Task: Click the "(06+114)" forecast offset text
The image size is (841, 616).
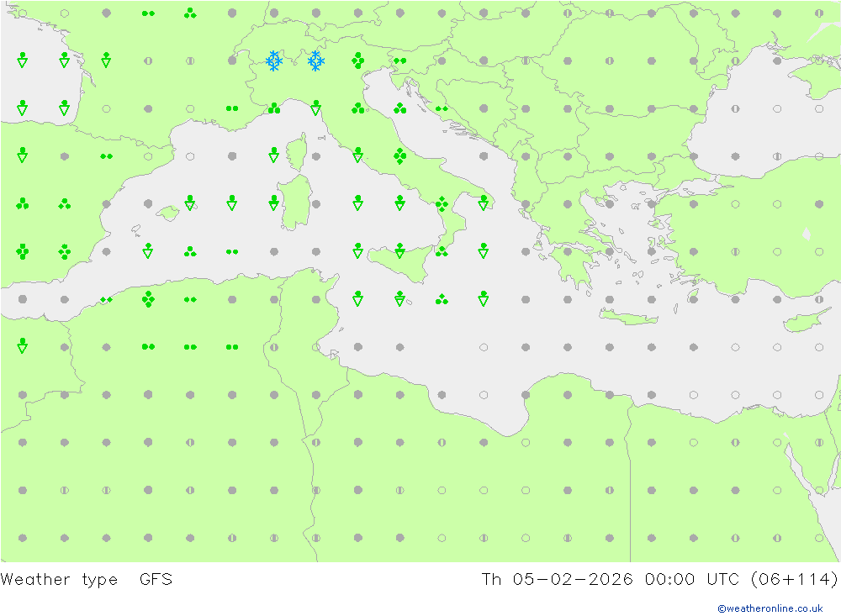Action: 795,580
